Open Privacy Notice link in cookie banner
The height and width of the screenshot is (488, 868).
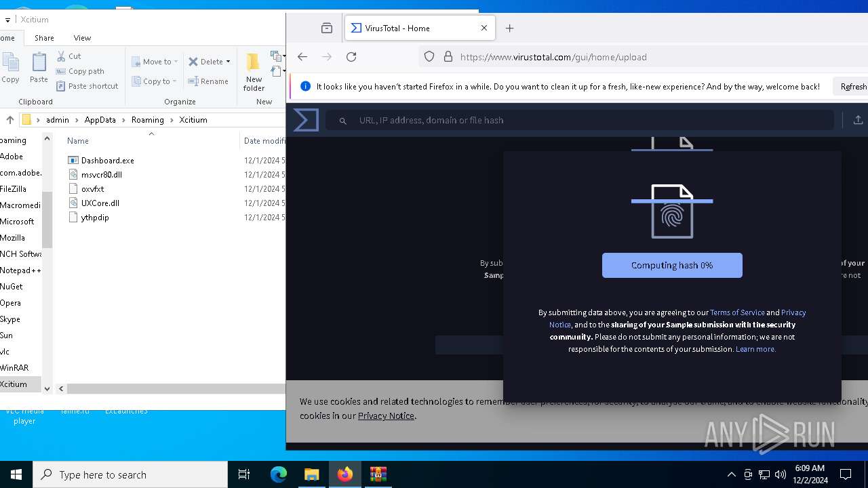386,415
